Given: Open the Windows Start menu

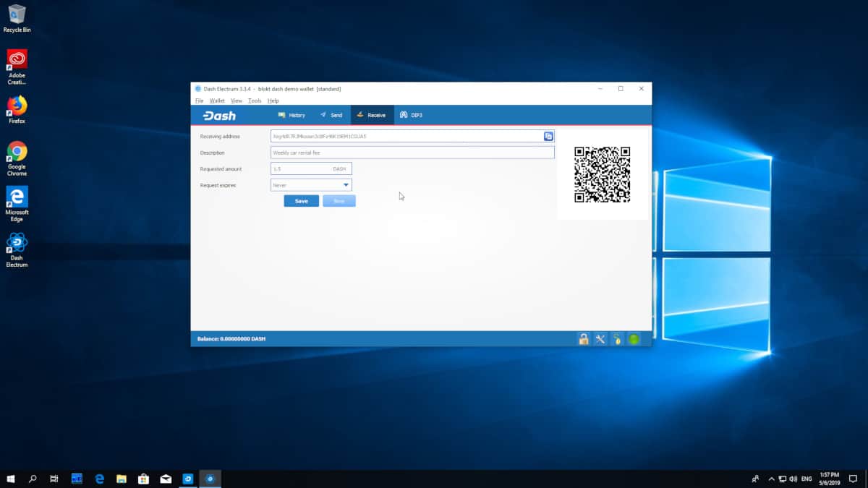Looking at the screenshot, I should [x=11, y=479].
